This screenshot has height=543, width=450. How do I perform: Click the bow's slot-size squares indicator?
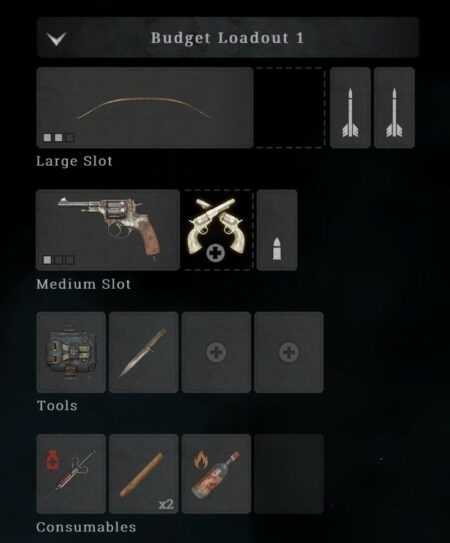(59, 138)
